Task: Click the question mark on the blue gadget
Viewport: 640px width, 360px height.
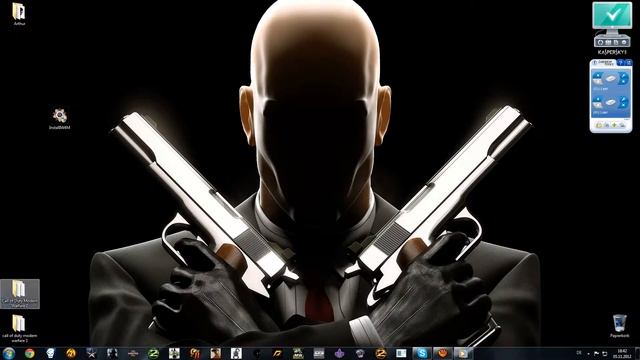Action: (620, 63)
